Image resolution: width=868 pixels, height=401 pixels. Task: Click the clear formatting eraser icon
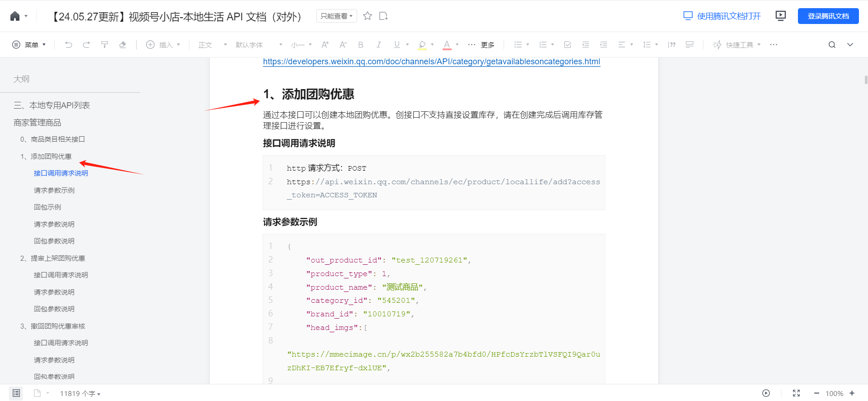[123, 45]
